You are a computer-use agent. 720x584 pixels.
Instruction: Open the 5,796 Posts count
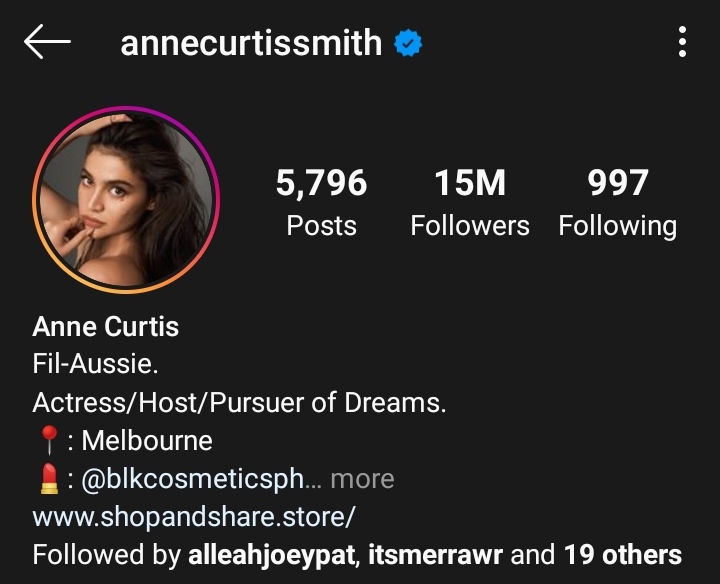pos(321,202)
